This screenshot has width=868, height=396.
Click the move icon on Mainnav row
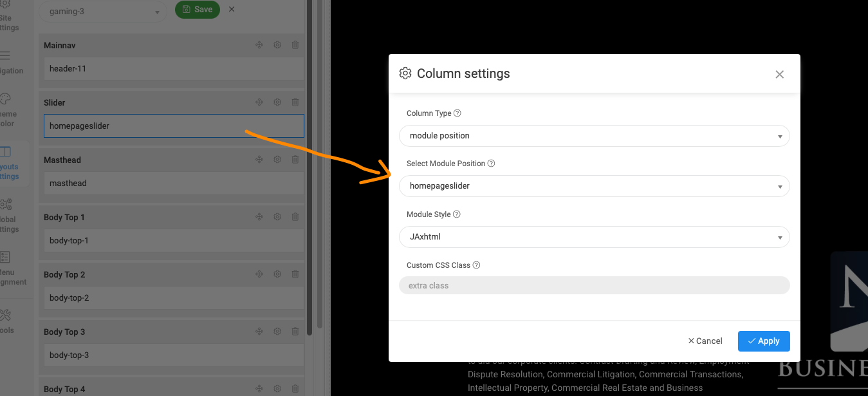(259, 45)
